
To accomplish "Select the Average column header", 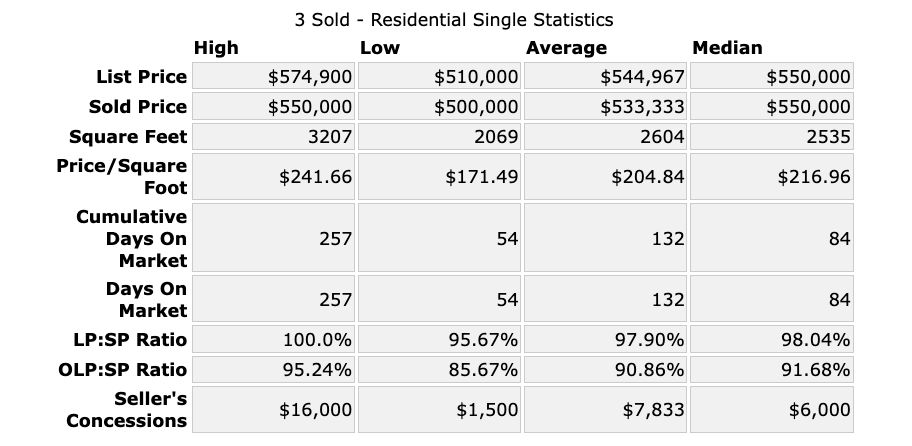I will (x=566, y=48).
